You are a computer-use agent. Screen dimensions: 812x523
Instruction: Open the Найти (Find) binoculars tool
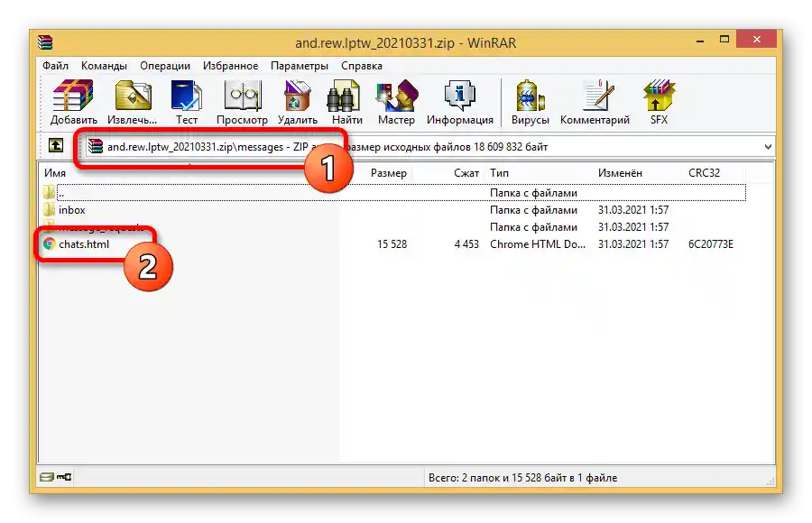pos(346,102)
